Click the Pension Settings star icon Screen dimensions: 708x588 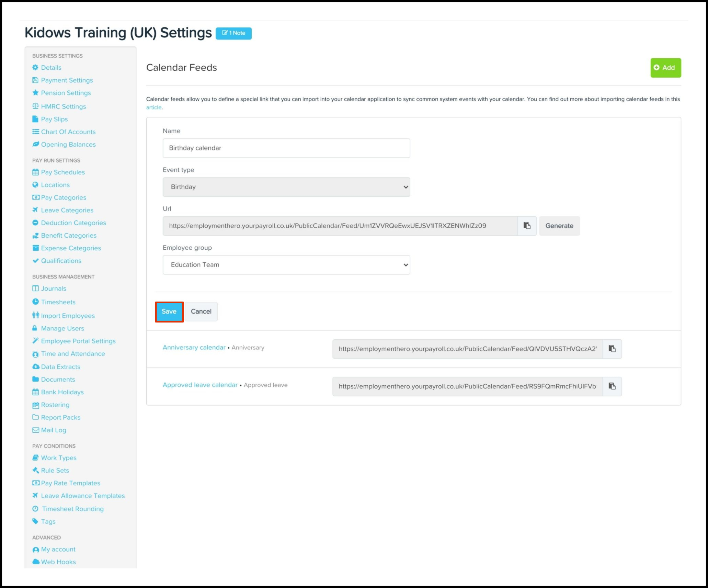pyautogui.click(x=35, y=93)
